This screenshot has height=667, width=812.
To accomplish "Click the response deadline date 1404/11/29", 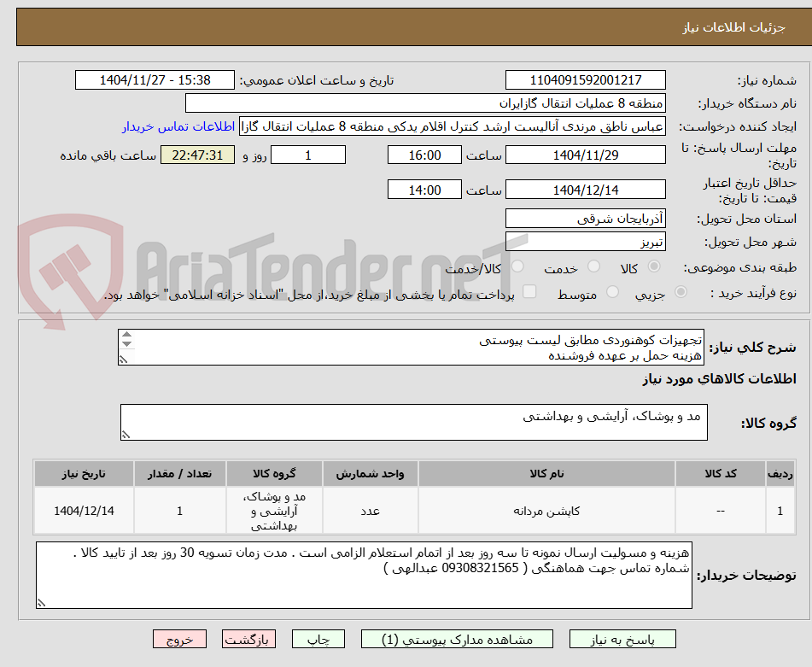I will coord(585,155).
